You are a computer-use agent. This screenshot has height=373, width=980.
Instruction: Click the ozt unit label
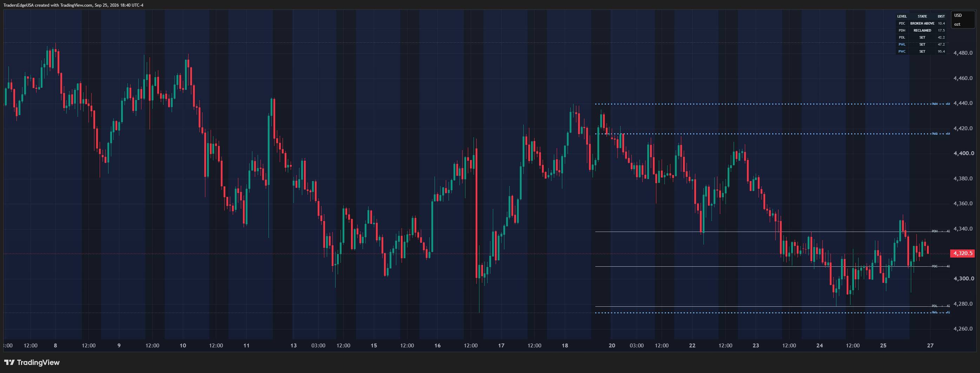click(957, 24)
